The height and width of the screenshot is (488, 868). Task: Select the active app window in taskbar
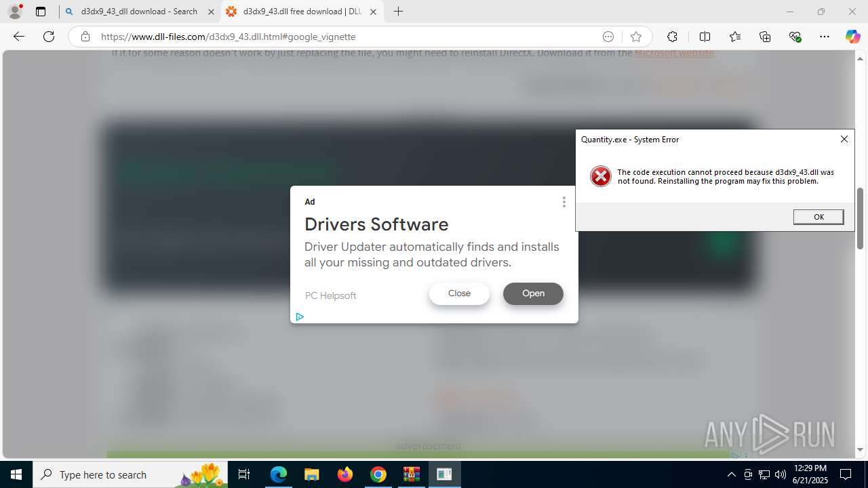point(445,474)
